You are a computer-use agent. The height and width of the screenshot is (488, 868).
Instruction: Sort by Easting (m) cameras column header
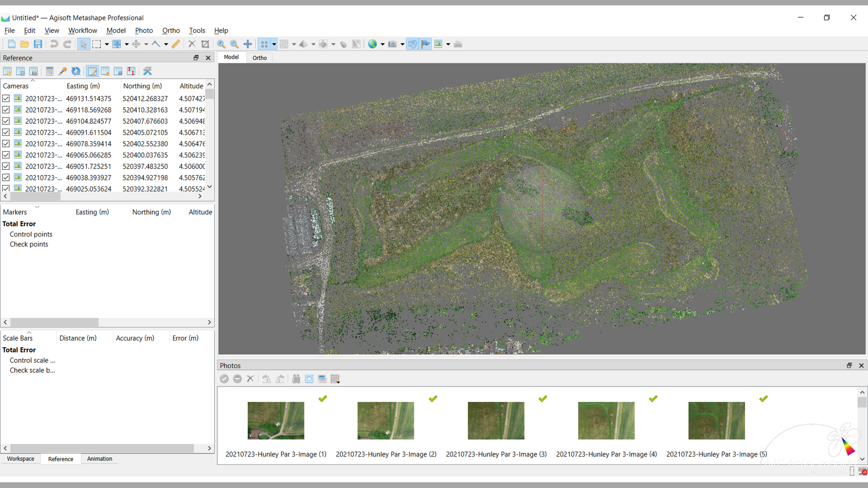tap(83, 86)
